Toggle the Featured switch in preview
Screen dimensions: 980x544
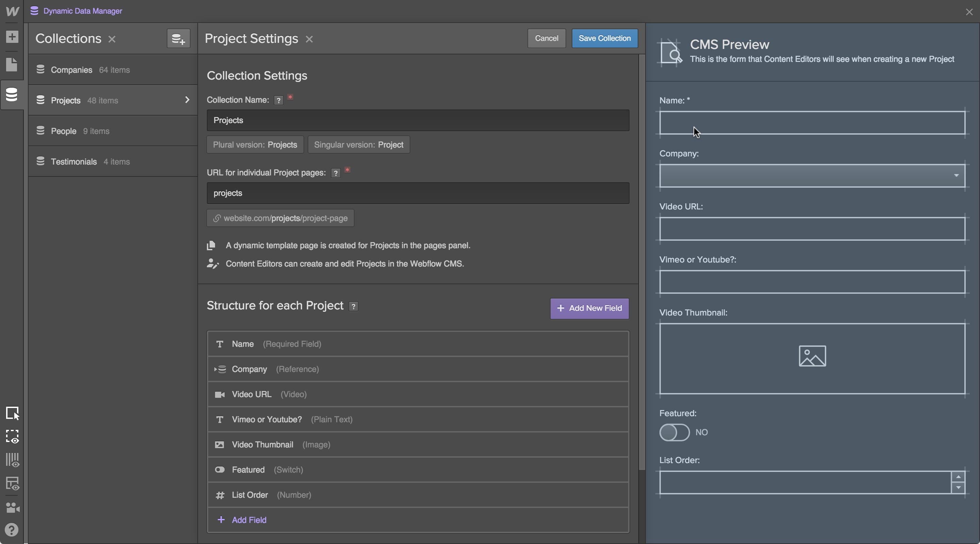[x=674, y=432]
